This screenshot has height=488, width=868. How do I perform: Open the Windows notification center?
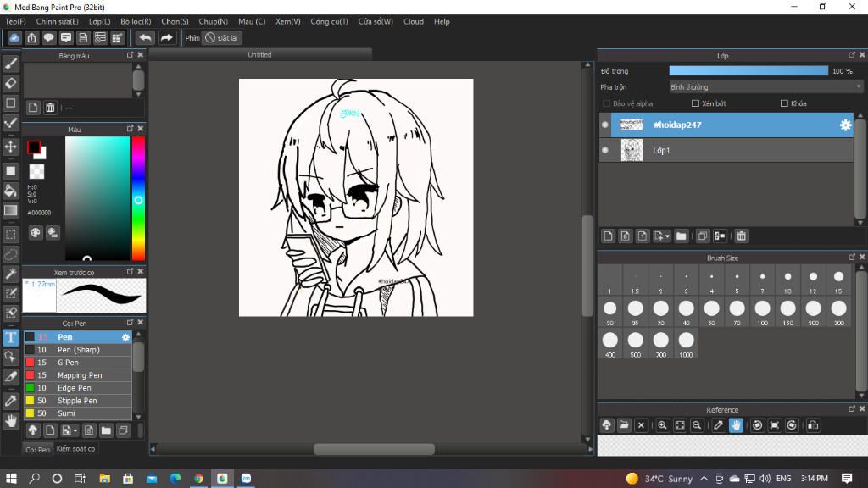coord(847,479)
